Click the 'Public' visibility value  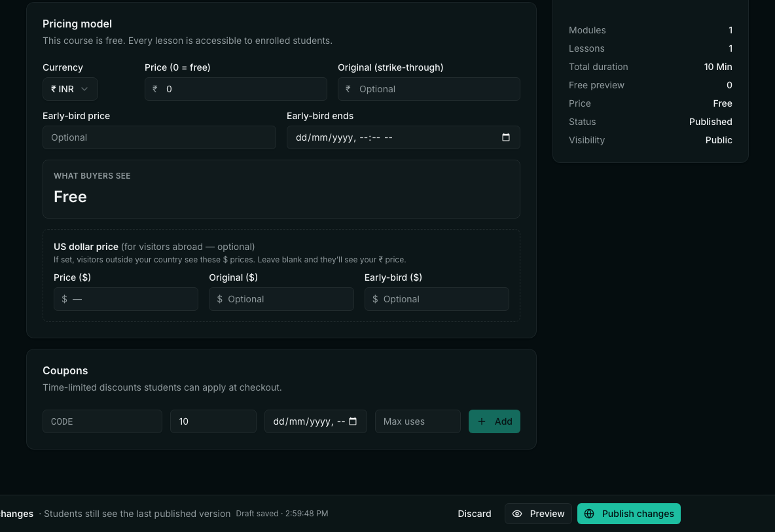(719, 140)
